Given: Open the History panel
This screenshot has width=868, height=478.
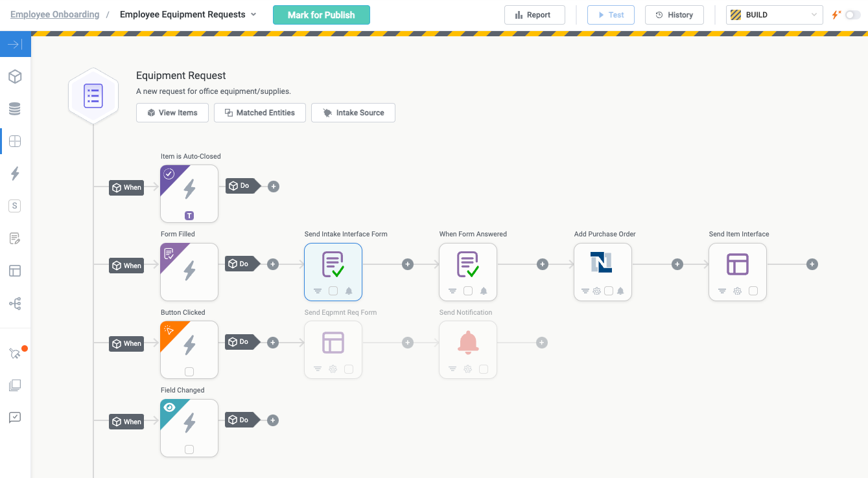Looking at the screenshot, I should point(674,14).
